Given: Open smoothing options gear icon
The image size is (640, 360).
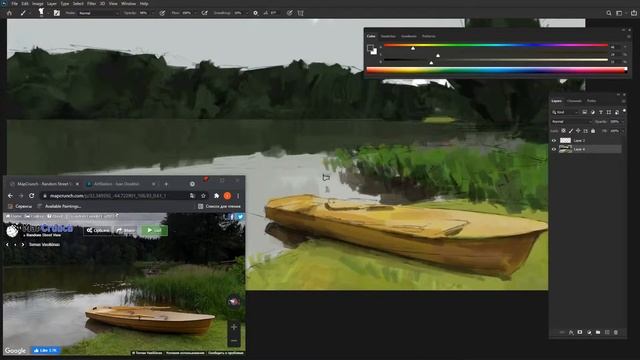Looking at the screenshot, I should click(x=256, y=13).
